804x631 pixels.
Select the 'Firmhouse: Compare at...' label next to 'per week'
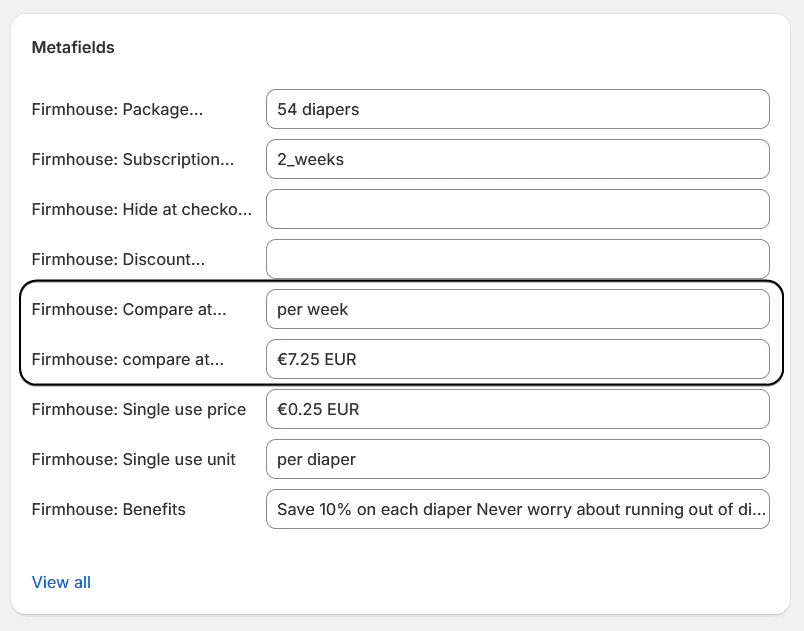[x=128, y=309]
